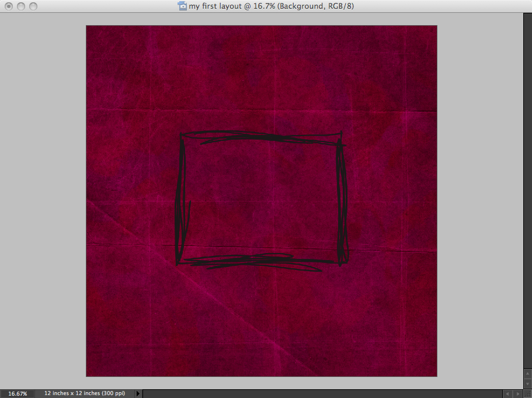Click the scroll up arrow
The height and width of the screenshot is (398, 532).
[527, 375]
